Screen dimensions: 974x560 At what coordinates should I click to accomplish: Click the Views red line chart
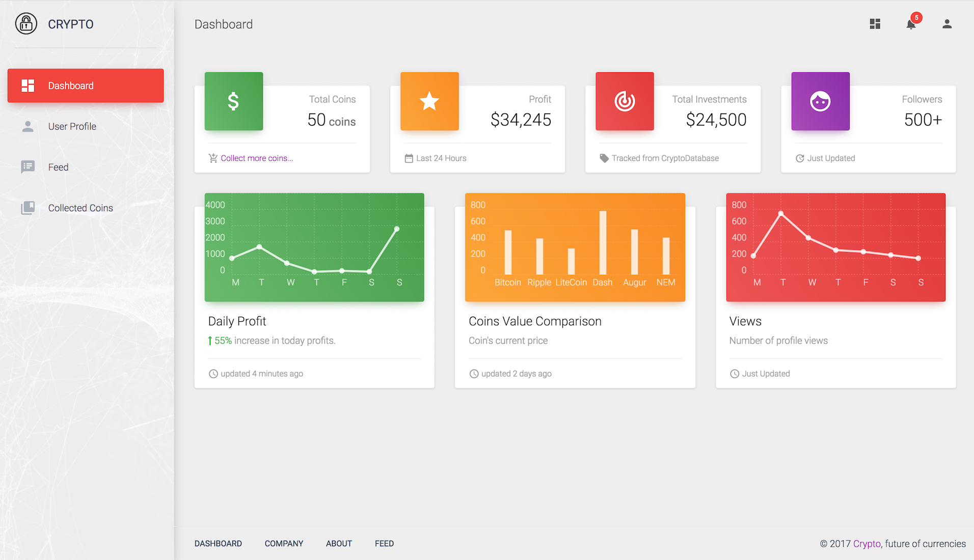click(835, 247)
